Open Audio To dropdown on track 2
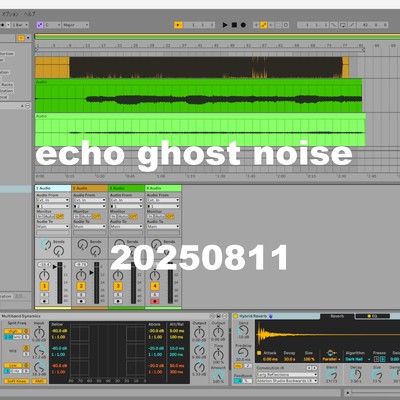The height and width of the screenshot is (400, 400). pos(90,226)
